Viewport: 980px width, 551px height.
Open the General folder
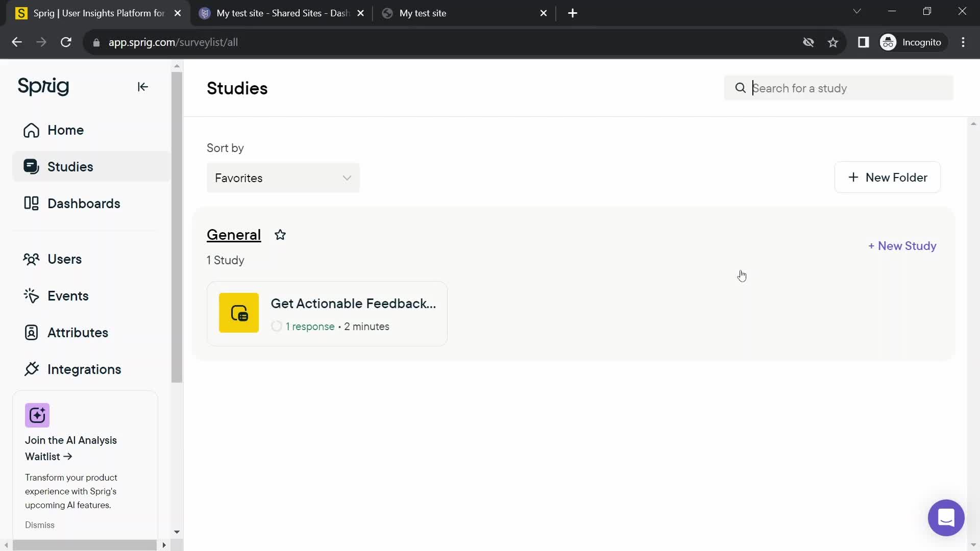coord(234,235)
